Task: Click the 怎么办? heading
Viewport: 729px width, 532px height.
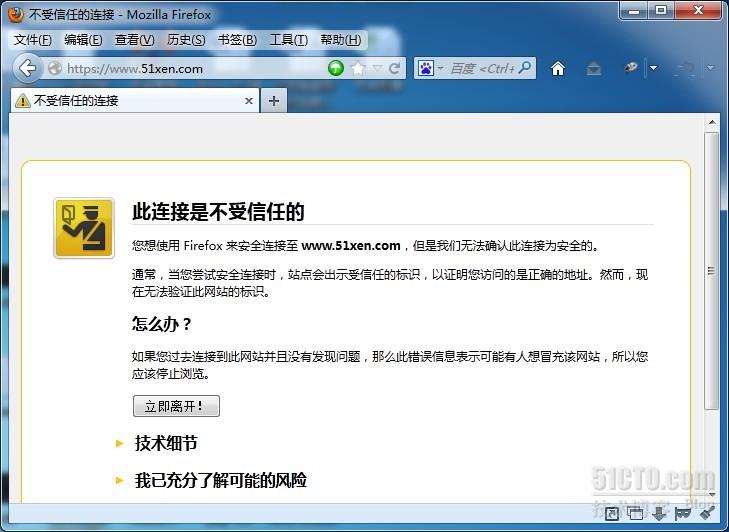Action: pyautogui.click(x=161, y=324)
